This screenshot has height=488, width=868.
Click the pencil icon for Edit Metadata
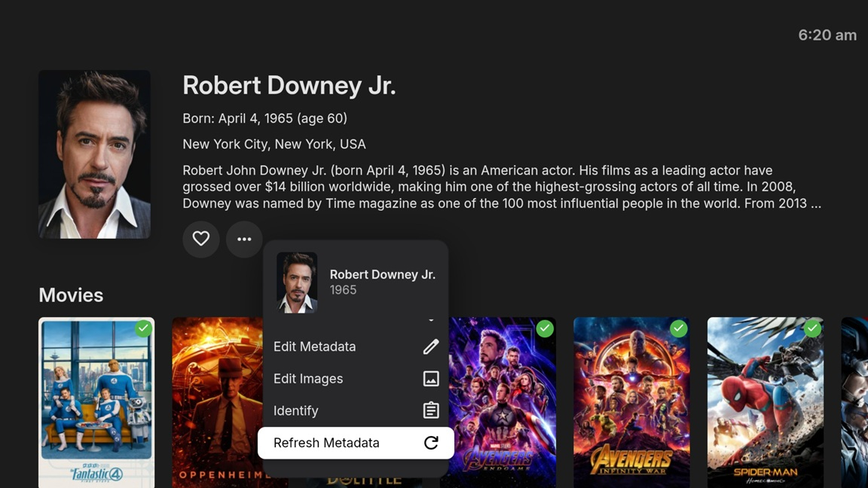430,346
